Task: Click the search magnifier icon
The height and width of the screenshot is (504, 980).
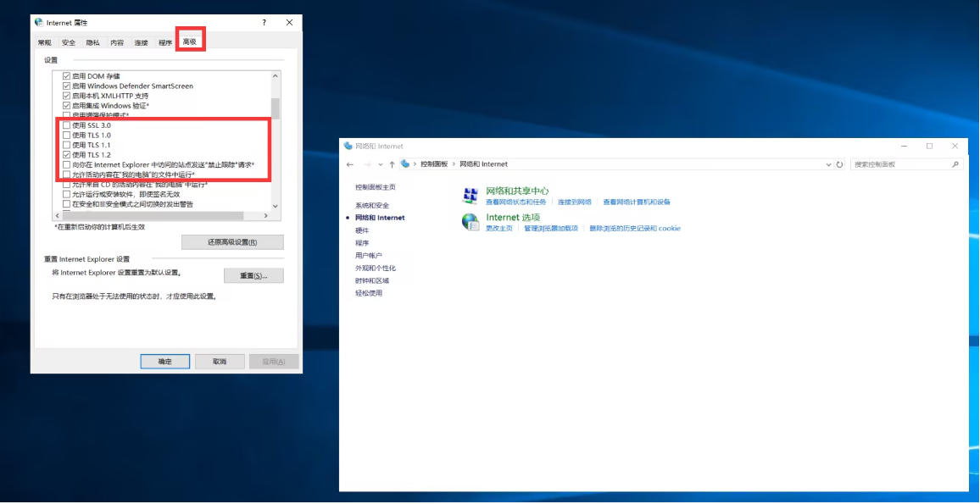Action: (955, 164)
